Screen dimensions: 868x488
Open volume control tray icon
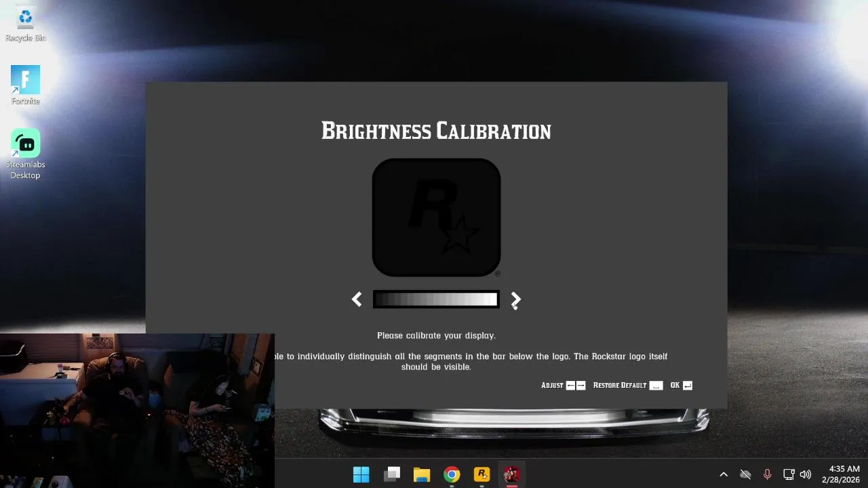pos(806,474)
